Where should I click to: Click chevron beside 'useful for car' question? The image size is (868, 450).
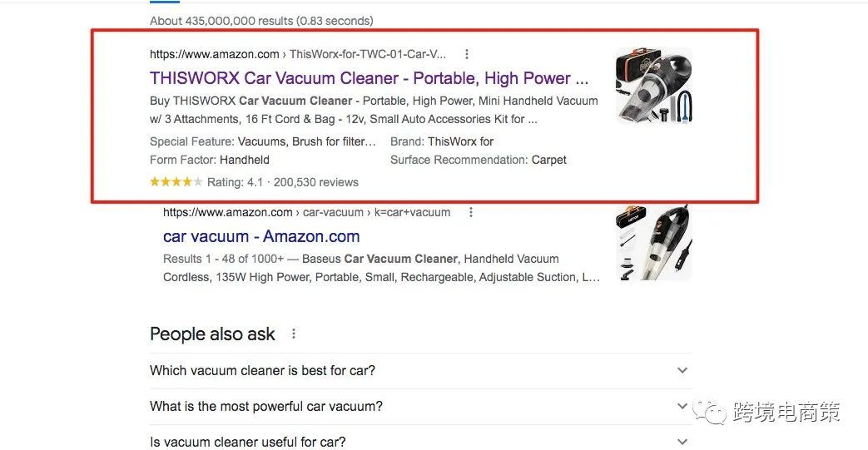682,442
